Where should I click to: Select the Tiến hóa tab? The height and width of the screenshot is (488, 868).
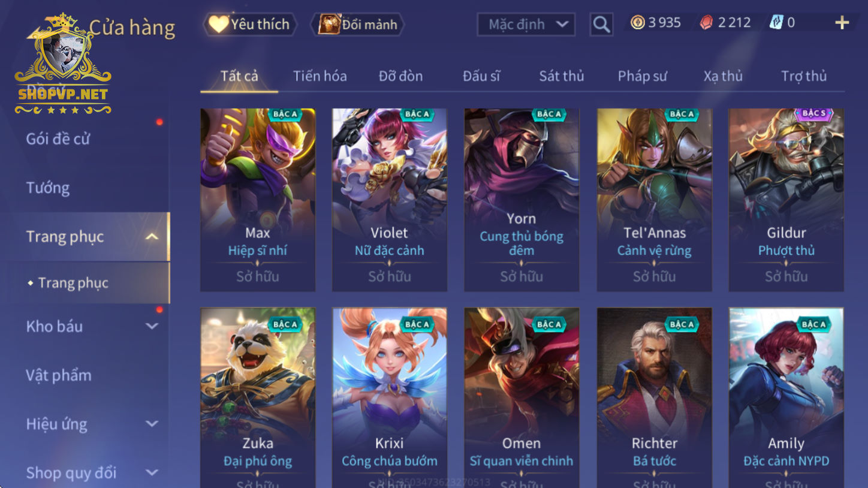click(x=320, y=76)
